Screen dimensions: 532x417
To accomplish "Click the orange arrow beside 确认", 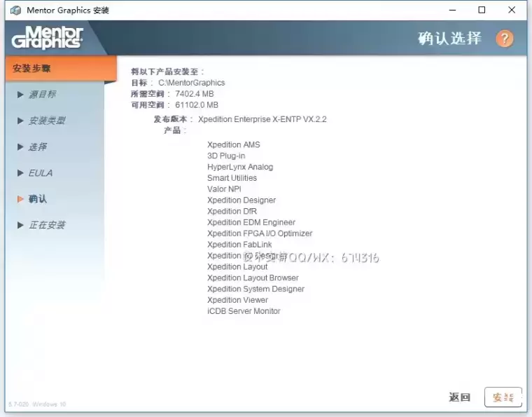I will [x=20, y=199].
